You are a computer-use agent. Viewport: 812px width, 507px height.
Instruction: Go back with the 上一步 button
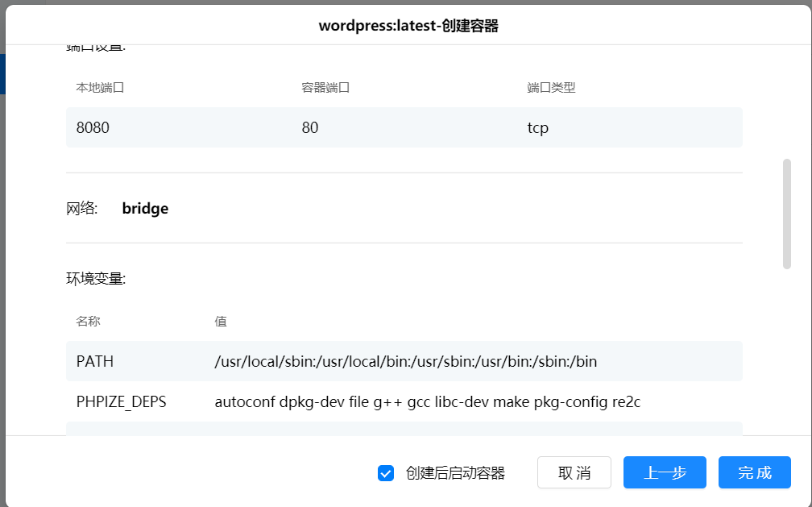click(x=665, y=472)
